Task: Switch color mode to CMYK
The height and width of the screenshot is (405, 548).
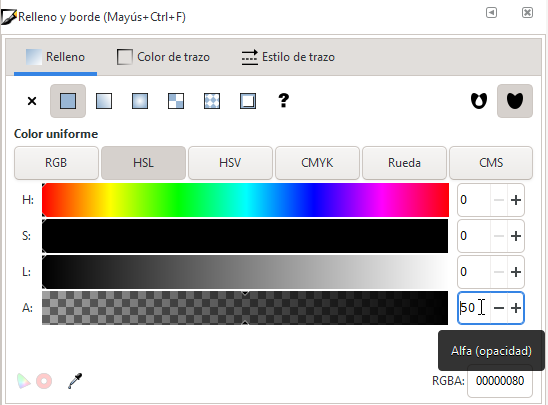Action: [x=317, y=163]
